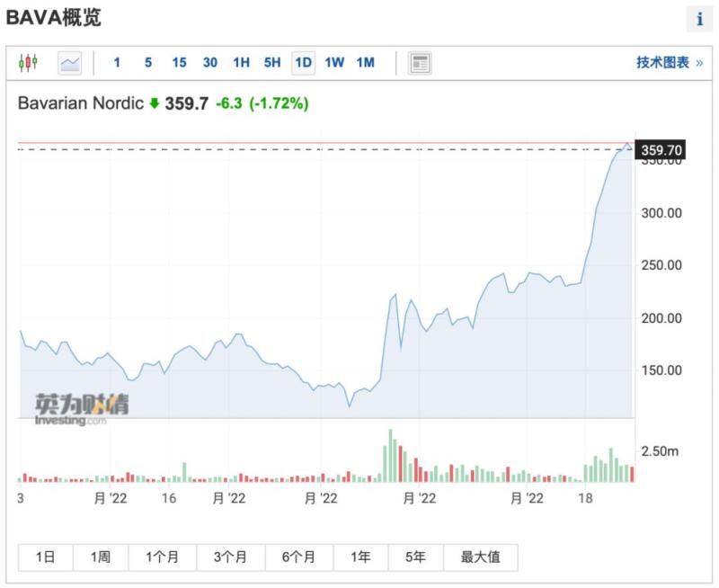719x588 pixels.
Task: Show the 最大值 time range
Action: tap(481, 557)
